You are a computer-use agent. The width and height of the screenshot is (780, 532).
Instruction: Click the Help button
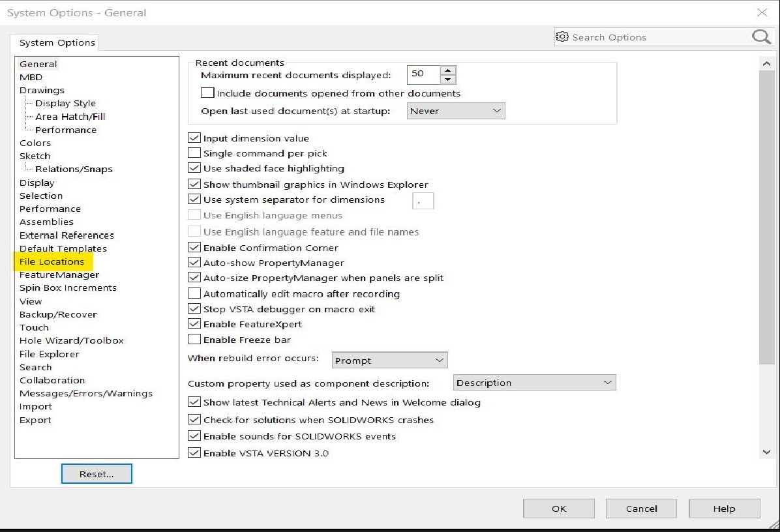[725, 509]
